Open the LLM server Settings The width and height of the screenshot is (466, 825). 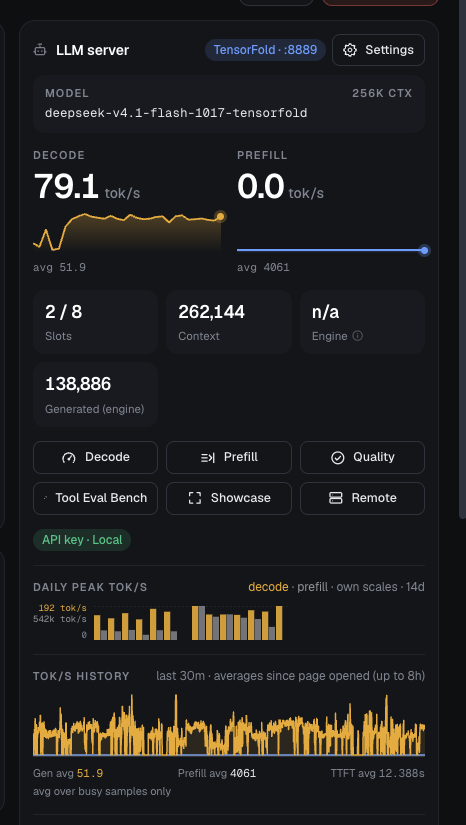click(x=378, y=50)
